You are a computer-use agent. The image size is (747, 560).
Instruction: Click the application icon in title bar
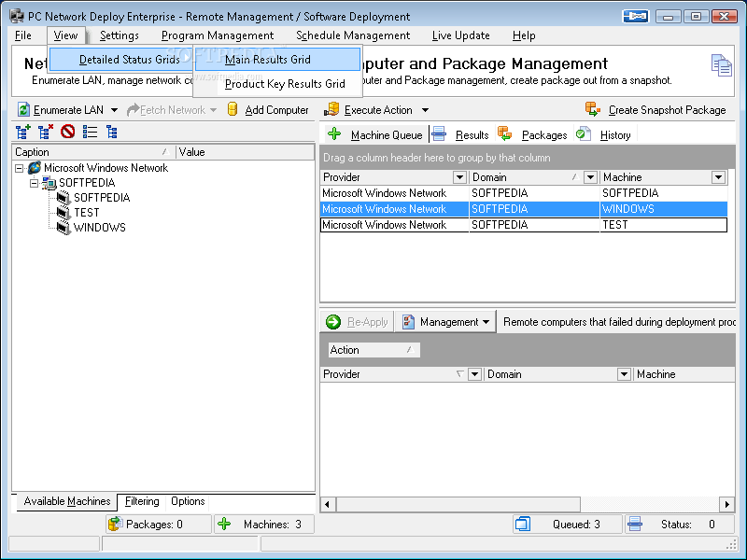click(x=17, y=16)
